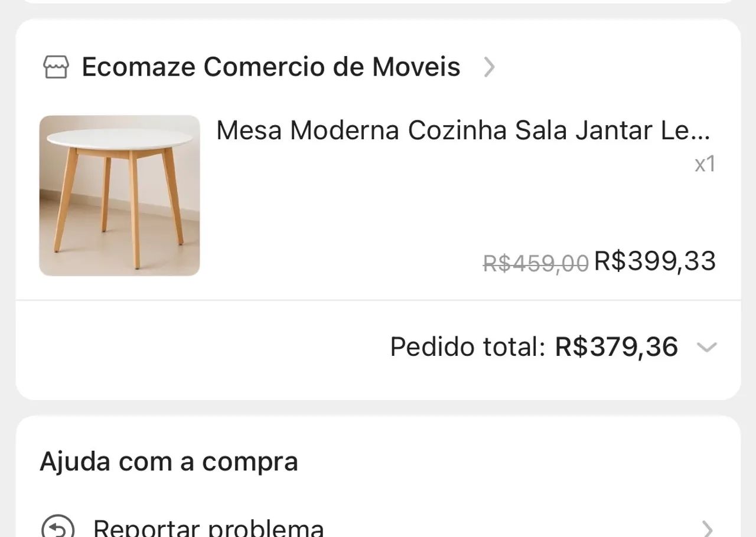
Task: Click the discounted price R$399,33
Action: (x=655, y=261)
